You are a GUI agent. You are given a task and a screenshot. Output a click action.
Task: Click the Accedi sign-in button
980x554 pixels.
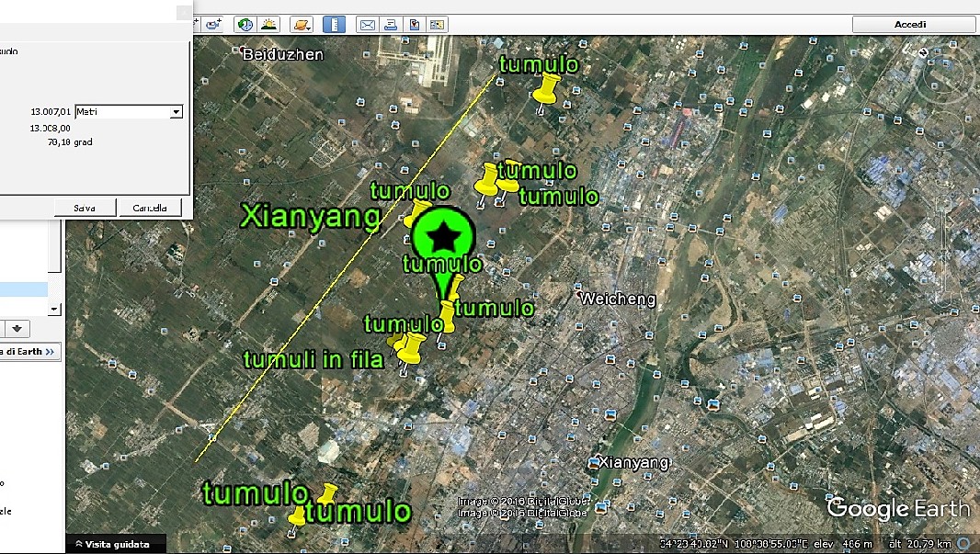point(910,25)
